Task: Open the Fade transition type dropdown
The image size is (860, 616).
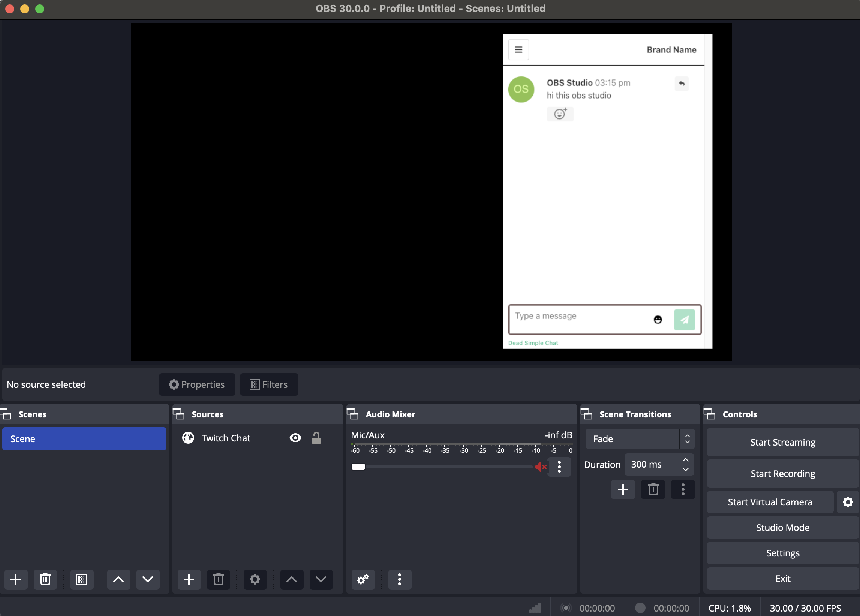Action: tap(637, 439)
